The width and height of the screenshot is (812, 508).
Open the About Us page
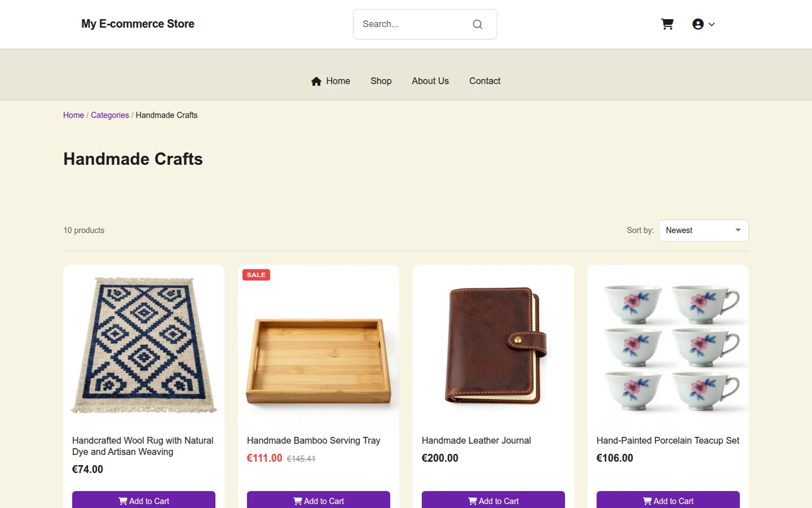(430, 81)
